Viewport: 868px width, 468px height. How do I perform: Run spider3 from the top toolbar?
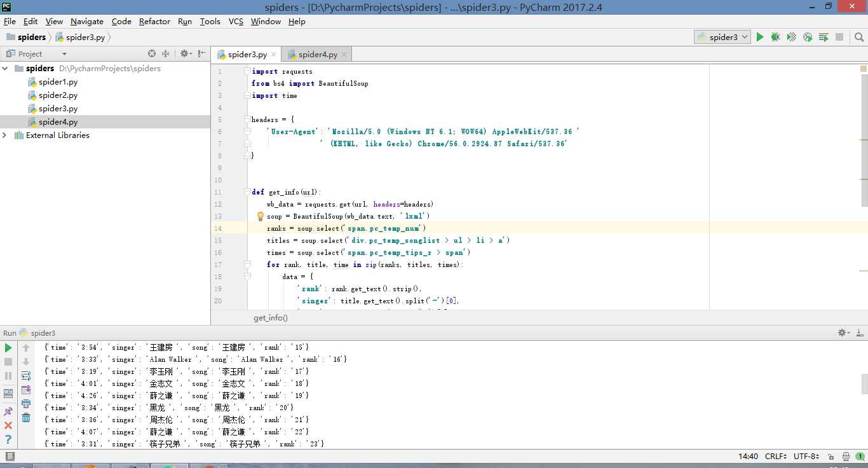pyautogui.click(x=759, y=38)
